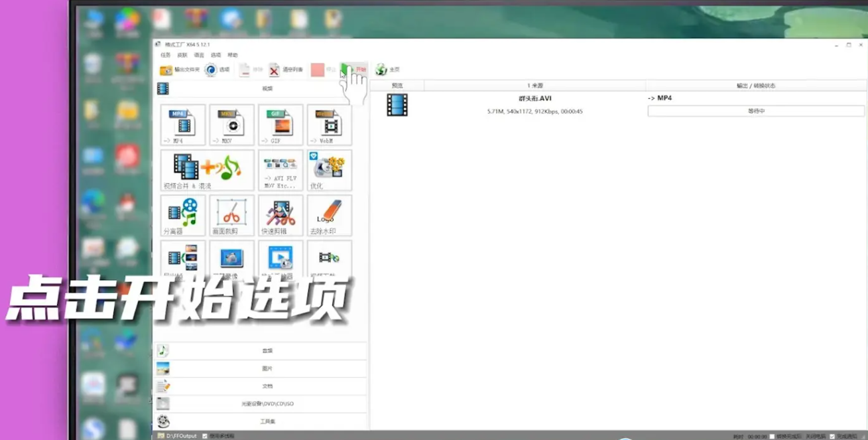
Task: Select the MP4 video converter icon
Action: point(182,125)
